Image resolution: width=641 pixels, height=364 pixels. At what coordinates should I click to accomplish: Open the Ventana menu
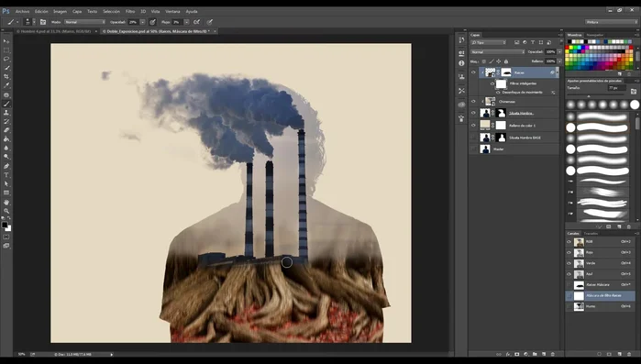click(172, 11)
